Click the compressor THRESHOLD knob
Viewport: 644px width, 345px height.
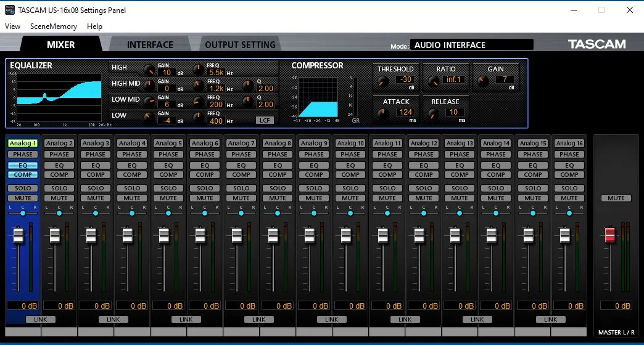[x=384, y=80]
